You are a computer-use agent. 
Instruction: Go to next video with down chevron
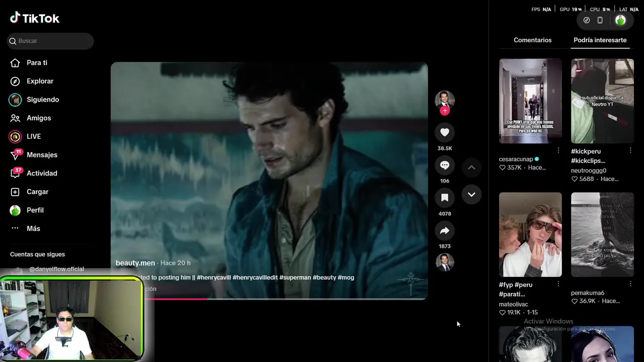(471, 194)
